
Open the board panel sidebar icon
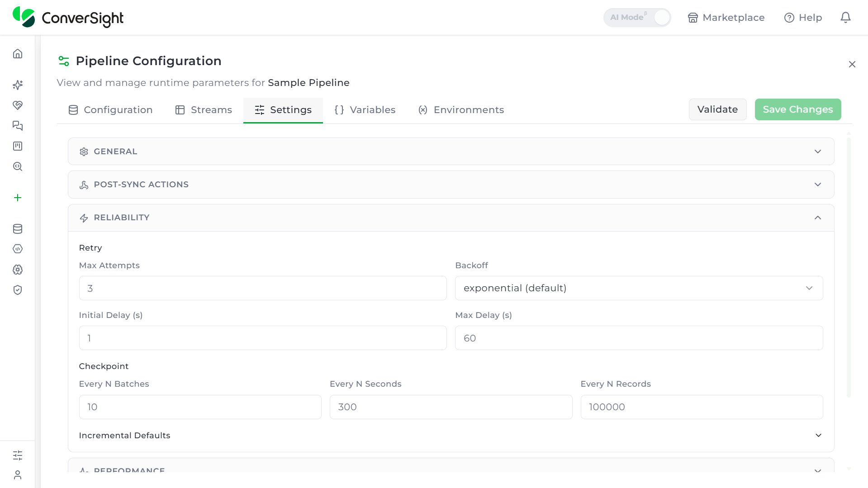click(18, 146)
